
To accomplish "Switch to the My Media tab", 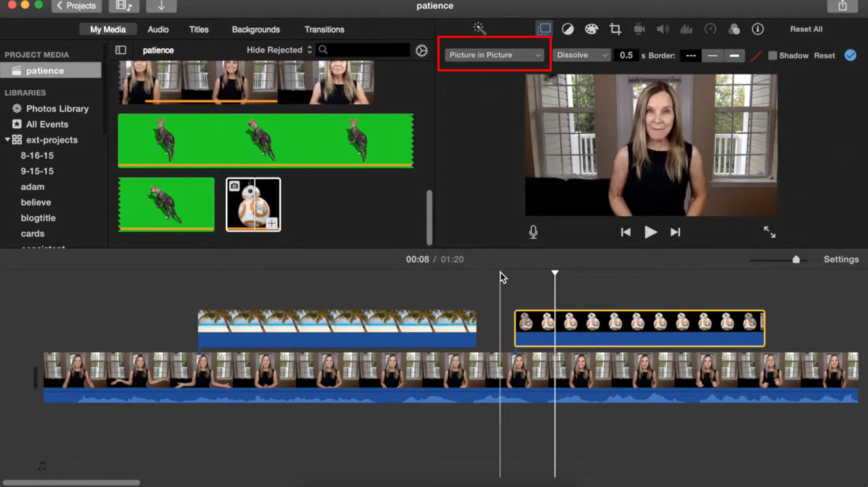I will click(x=108, y=29).
